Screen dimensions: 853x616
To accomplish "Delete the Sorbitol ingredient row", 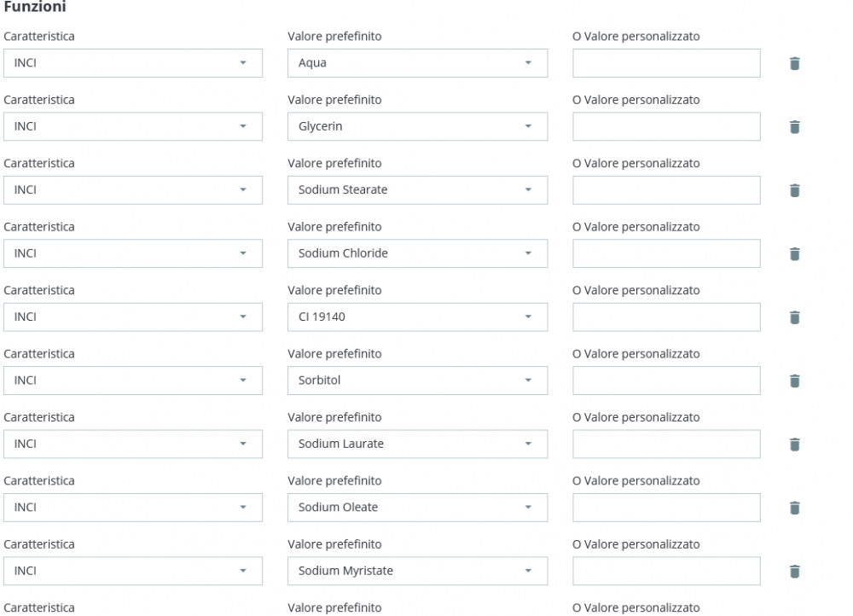I will click(793, 381).
